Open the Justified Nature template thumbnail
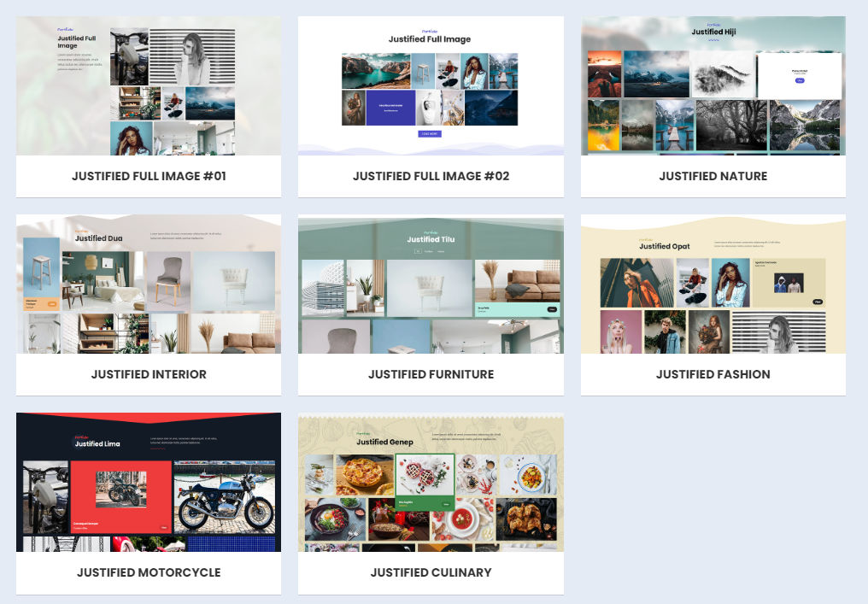Viewport: 868px width, 604px height. point(713,85)
